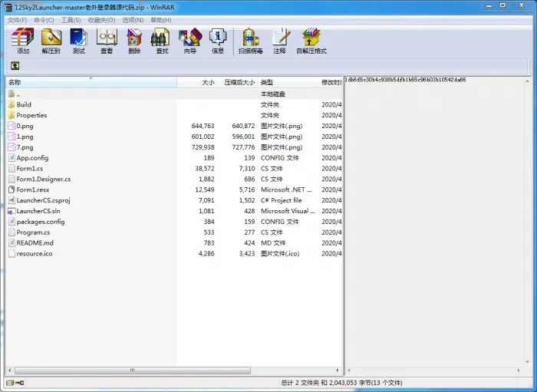The height and width of the screenshot is (392, 537).
Task: Click the README.md file icon
Action: point(12,242)
